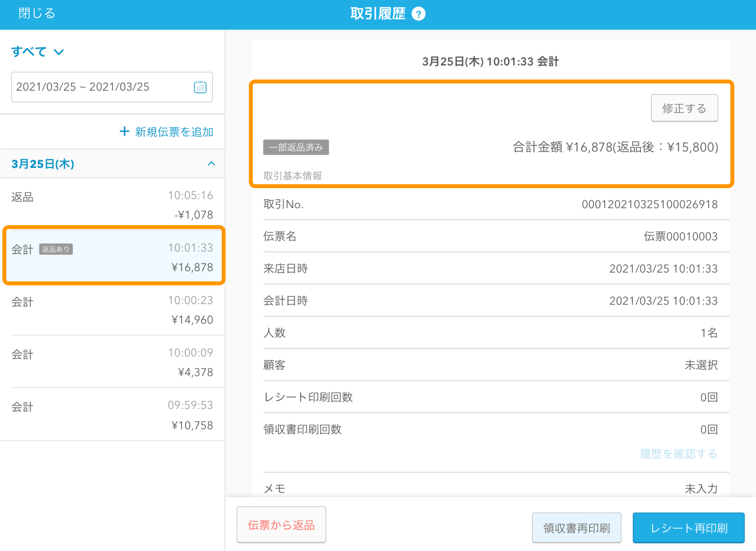Select the 会計 entry of ¥14,960

pos(112,310)
